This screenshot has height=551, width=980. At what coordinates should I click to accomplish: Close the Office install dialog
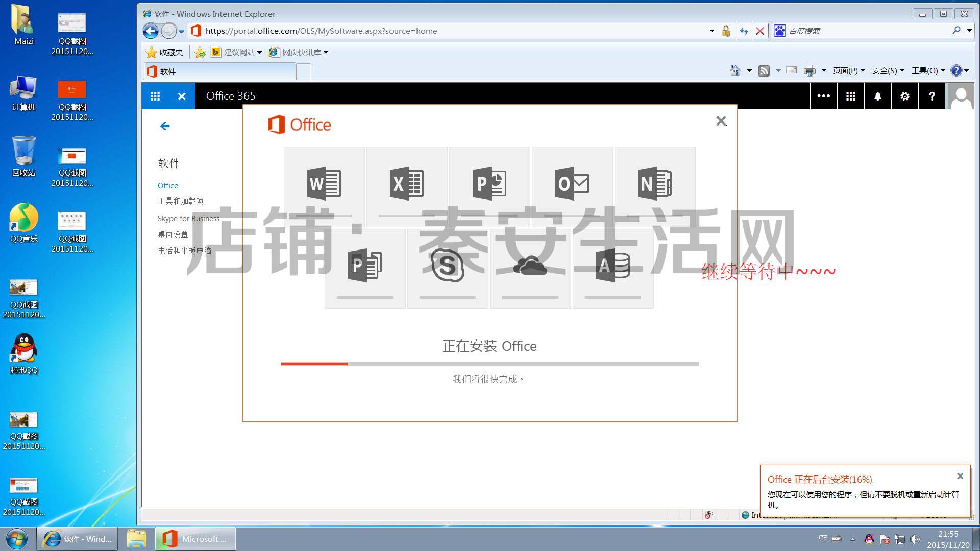click(721, 121)
